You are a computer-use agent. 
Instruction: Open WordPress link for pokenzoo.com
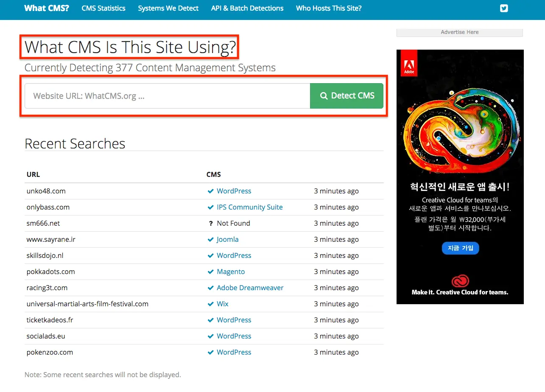point(234,352)
